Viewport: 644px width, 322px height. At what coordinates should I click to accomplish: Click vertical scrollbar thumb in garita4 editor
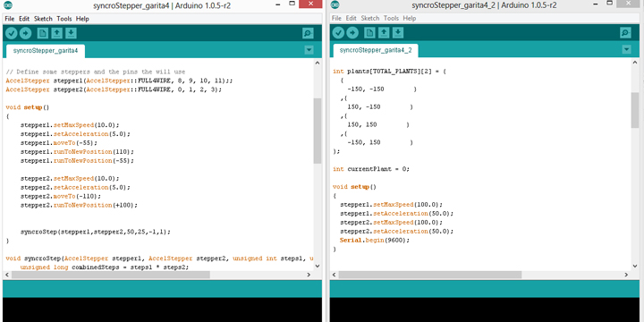click(x=318, y=131)
